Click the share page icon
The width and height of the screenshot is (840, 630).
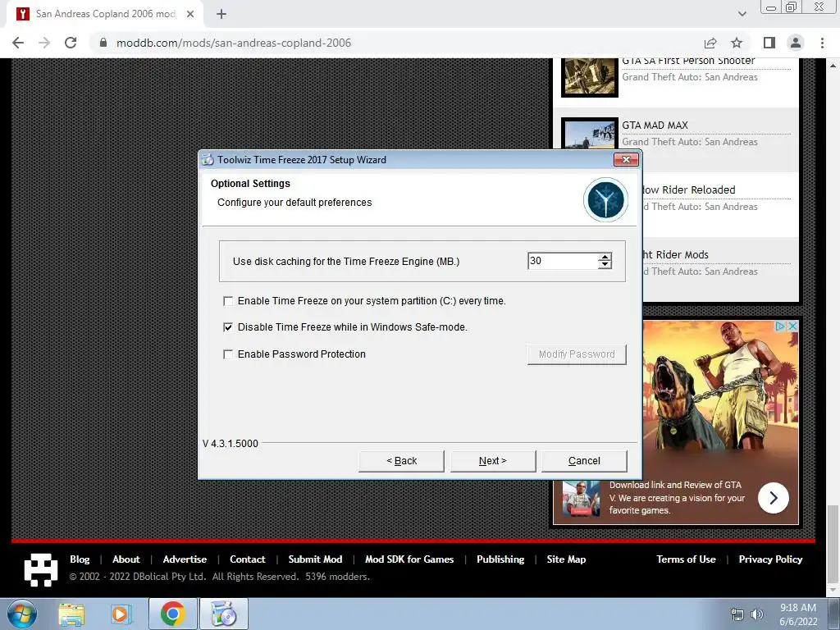(710, 43)
